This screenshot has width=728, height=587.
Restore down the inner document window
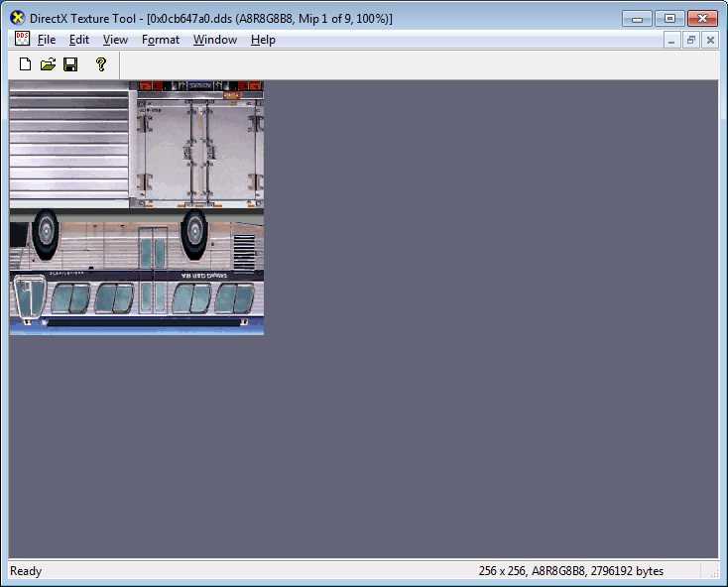[691, 41]
